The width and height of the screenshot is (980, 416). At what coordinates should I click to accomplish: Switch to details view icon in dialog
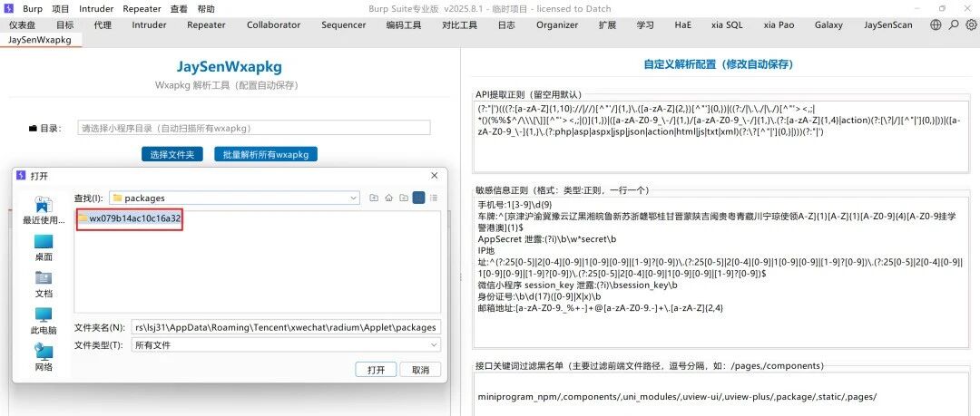click(434, 198)
